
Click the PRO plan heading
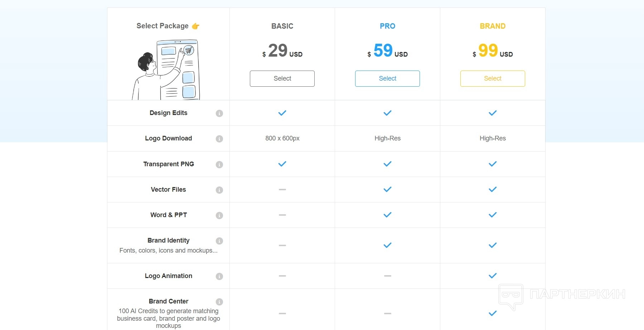click(387, 26)
